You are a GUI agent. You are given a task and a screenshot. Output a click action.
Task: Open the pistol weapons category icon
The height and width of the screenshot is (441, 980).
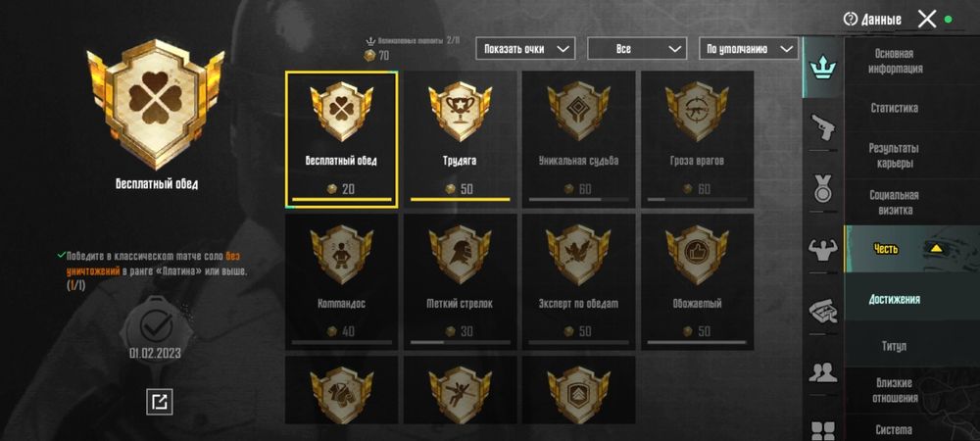point(823,128)
